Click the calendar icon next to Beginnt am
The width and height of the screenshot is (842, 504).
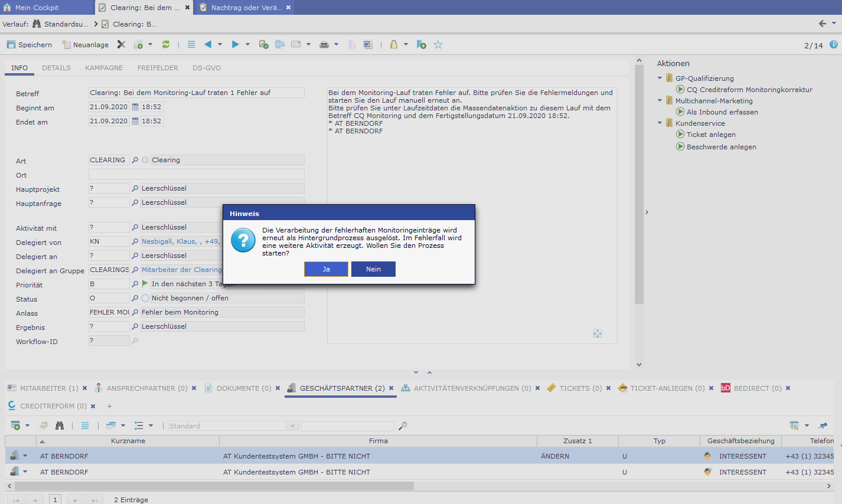(135, 107)
